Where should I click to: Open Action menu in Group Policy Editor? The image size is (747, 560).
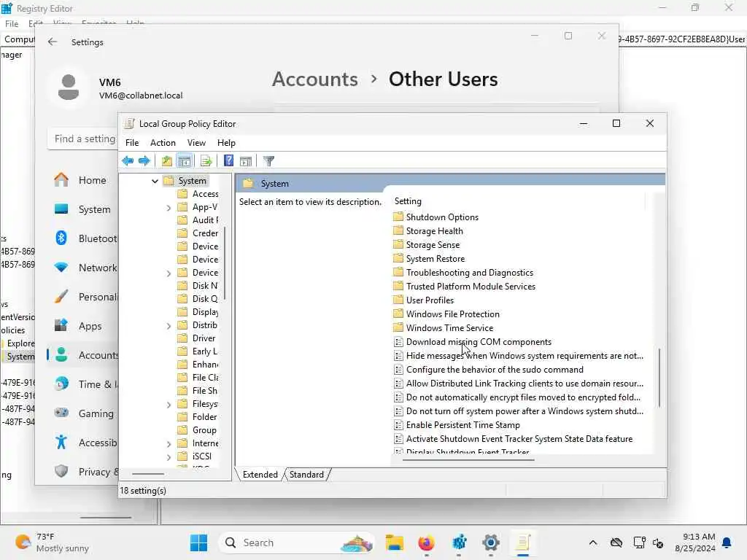pyautogui.click(x=163, y=143)
